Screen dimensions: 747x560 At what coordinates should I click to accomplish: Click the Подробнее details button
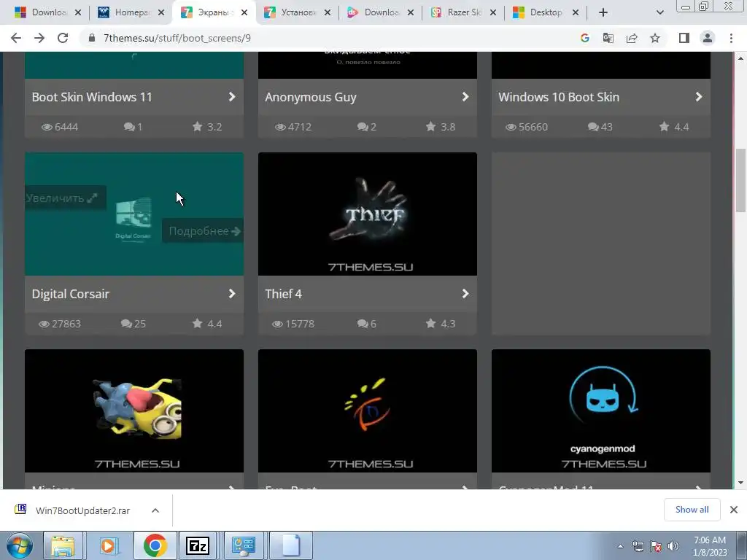(x=203, y=231)
